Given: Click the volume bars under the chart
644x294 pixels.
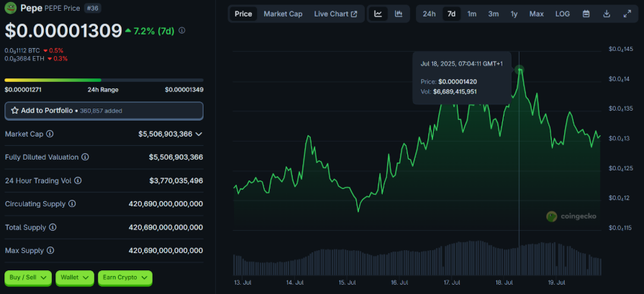Looking at the screenshot, I should pyautogui.click(x=417, y=258).
